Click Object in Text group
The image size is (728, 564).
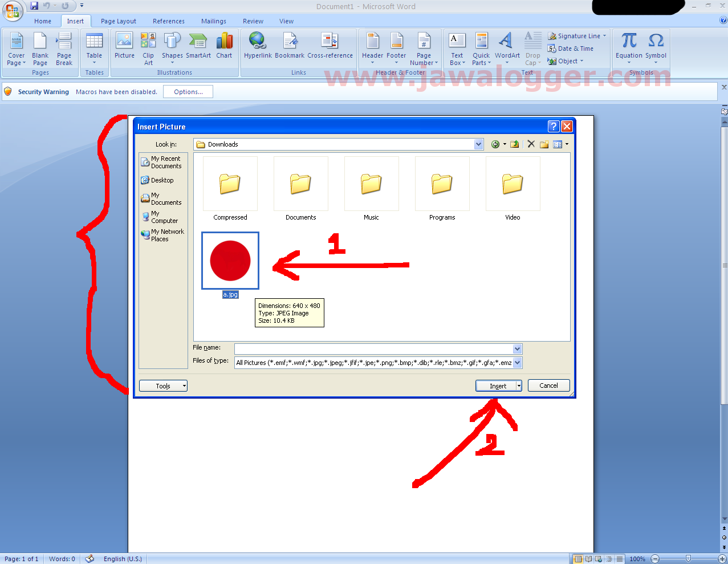[x=566, y=61]
